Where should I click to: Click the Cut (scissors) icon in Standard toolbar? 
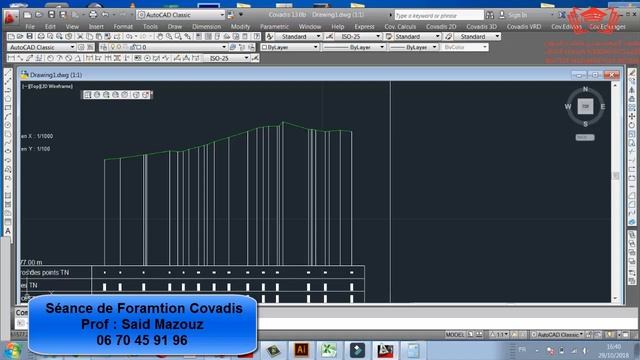(x=80, y=36)
